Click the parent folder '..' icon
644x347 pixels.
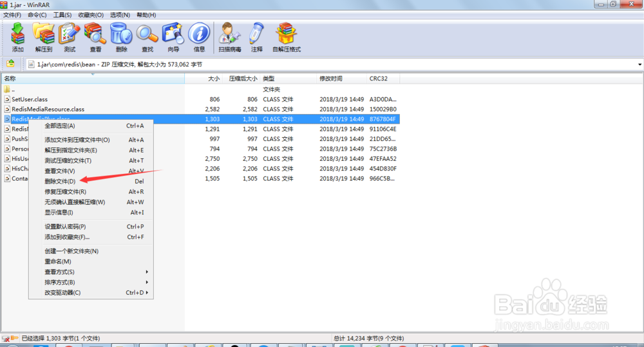click(7, 89)
